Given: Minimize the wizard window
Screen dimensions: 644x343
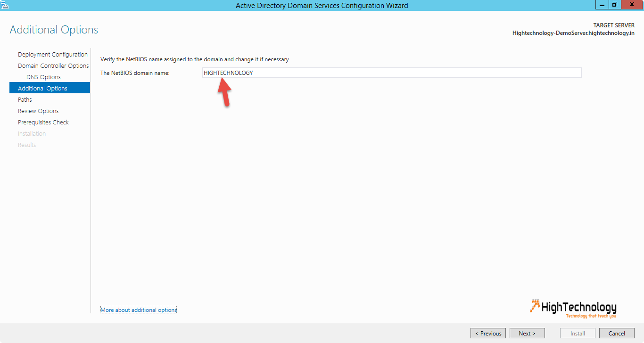Looking at the screenshot, I should (602, 5).
